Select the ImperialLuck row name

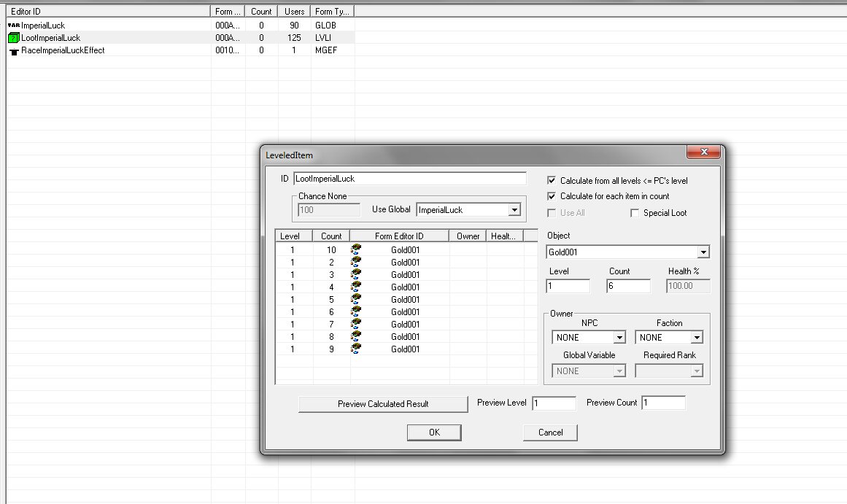pos(42,26)
